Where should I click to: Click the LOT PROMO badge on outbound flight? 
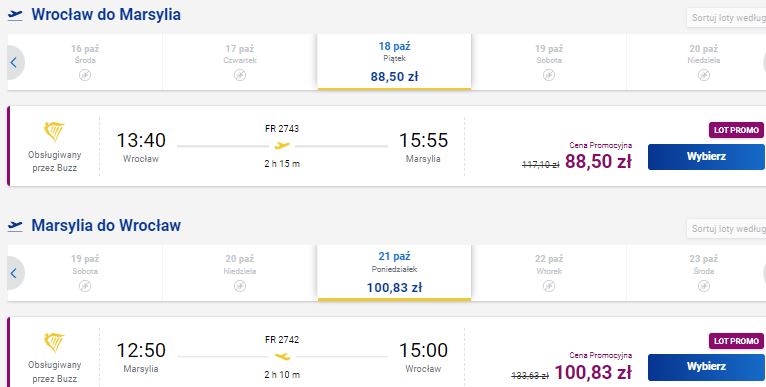736,130
